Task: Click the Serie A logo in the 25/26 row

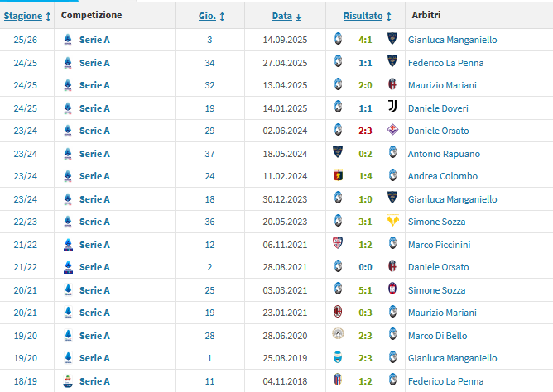Action: (x=68, y=40)
